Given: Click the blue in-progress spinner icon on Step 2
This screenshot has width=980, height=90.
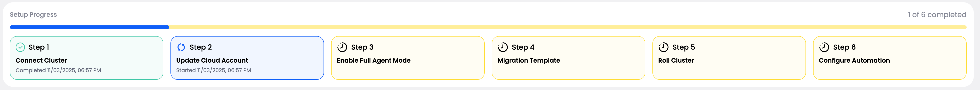Looking at the screenshot, I should [x=181, y=47].
